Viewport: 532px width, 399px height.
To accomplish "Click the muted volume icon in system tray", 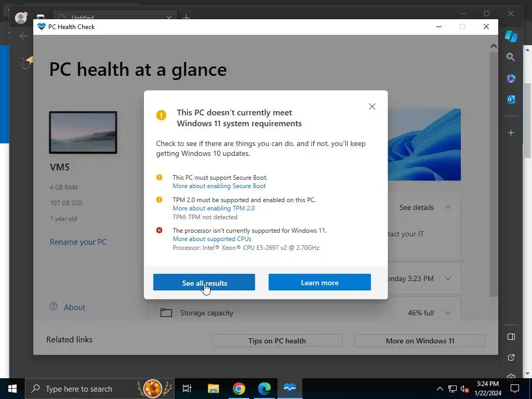I will [464, 389].
